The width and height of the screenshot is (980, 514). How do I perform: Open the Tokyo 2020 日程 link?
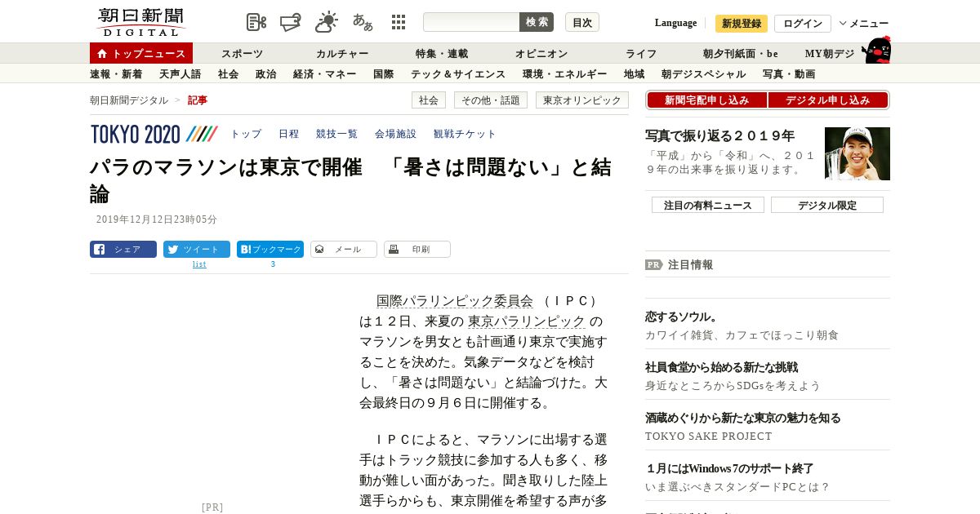click(x=289, y=134)
